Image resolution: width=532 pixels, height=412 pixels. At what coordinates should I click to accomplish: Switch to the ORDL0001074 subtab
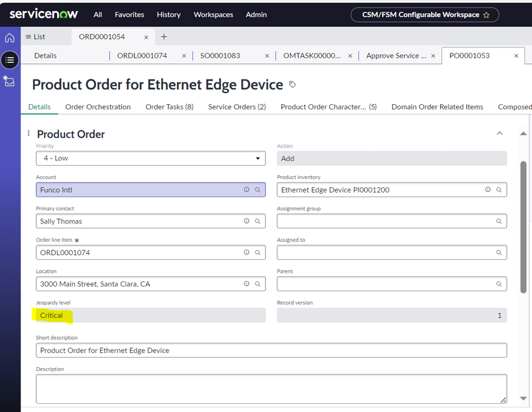142,56
